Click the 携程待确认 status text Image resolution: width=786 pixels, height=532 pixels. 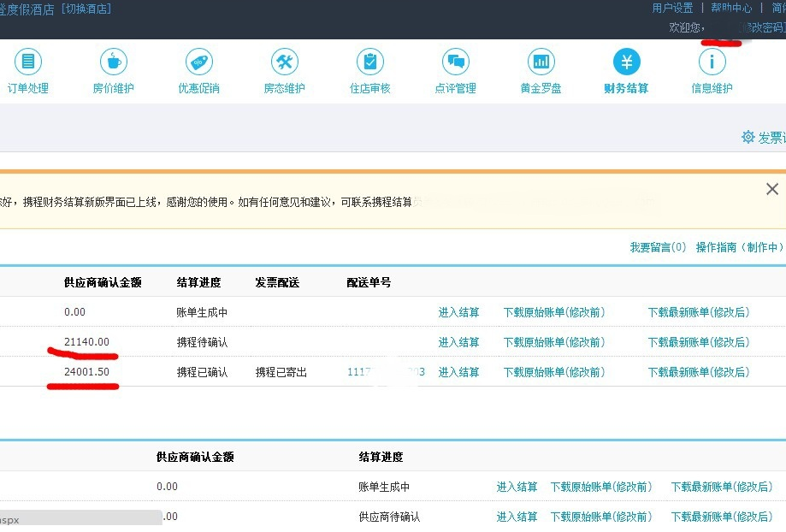(202, 342)
